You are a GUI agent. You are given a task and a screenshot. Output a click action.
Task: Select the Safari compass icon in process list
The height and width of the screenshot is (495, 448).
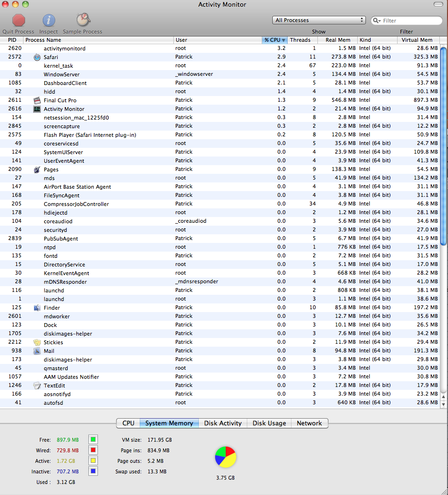[x=37, y=57]
